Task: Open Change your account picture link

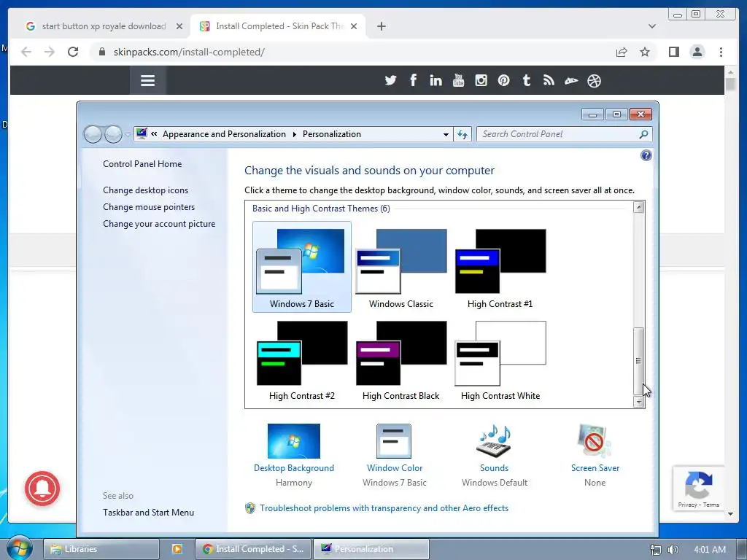Action: (159, 224)
